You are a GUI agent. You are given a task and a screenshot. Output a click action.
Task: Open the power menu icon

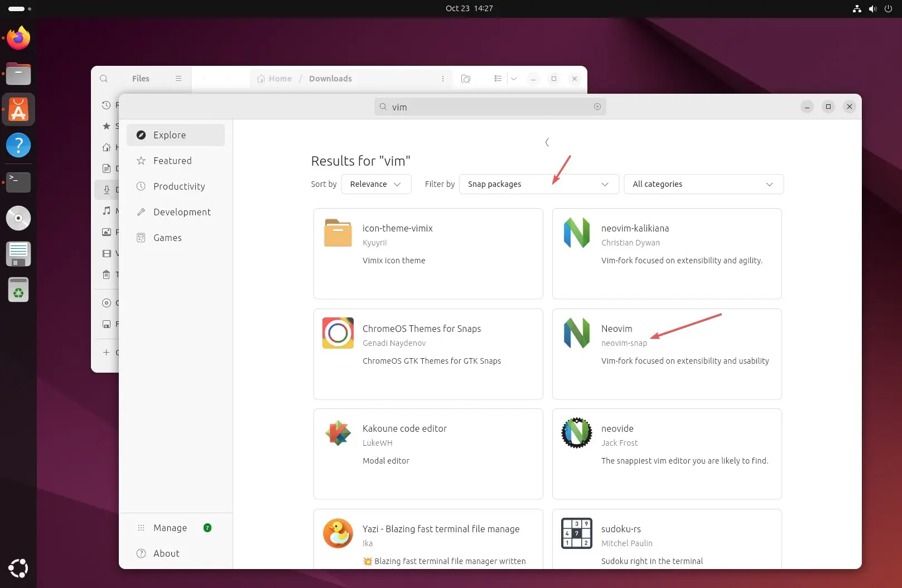(888, 8)
